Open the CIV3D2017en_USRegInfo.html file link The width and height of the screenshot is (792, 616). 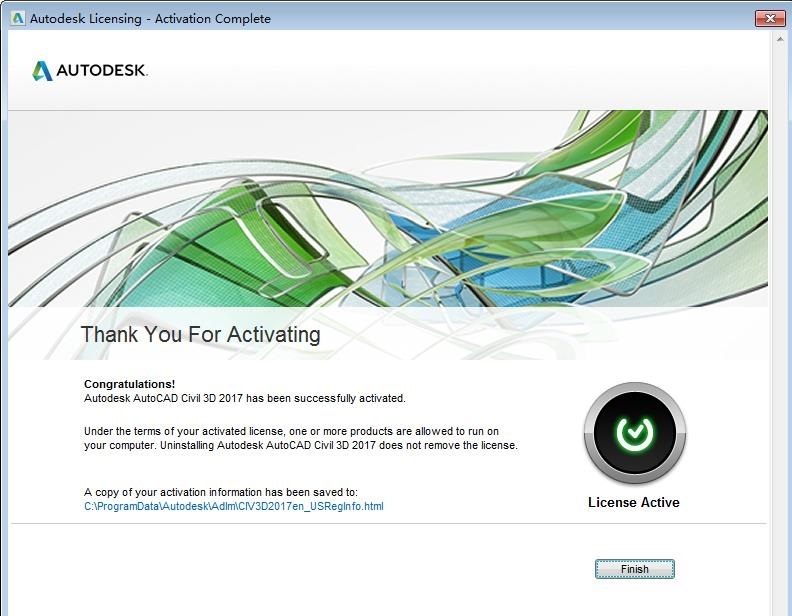point(234,506)
